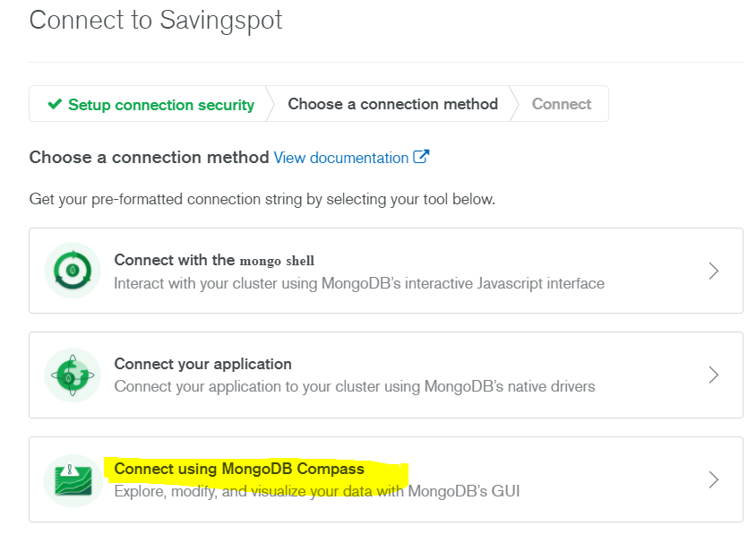Click the bold Choose a connection method heading
The height and width of the screenshot is (535, 756).
click(149, 158)
